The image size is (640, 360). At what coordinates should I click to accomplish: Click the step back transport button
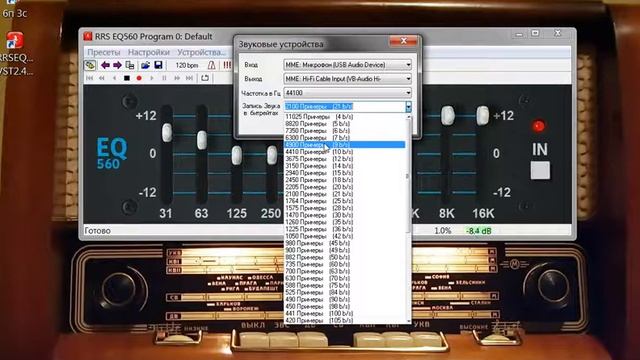(x=114, y=78)
